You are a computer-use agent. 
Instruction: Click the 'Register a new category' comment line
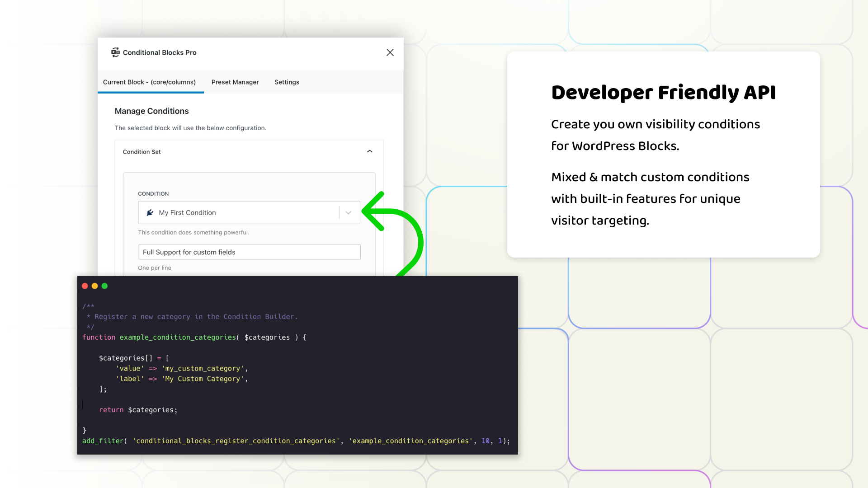(x=192, y=317)
